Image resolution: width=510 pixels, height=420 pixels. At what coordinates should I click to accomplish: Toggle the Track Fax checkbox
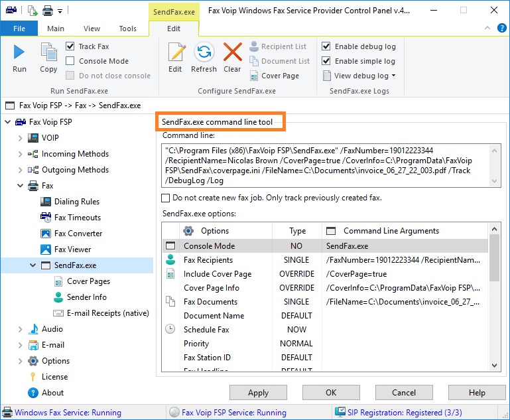click(70, 46)
